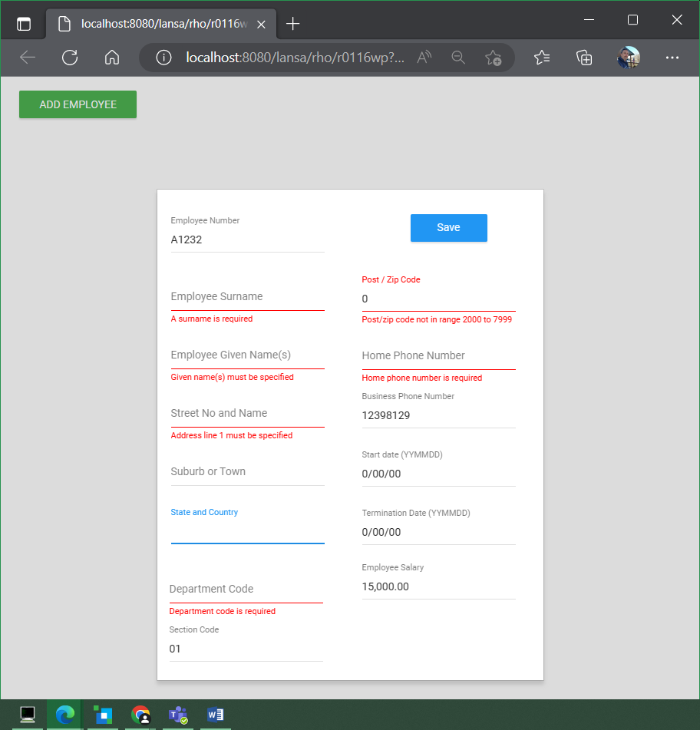The width and height of the screenshot is (700, 730).
Task: Open the tab actions menu icon
Action: [24, 24]
